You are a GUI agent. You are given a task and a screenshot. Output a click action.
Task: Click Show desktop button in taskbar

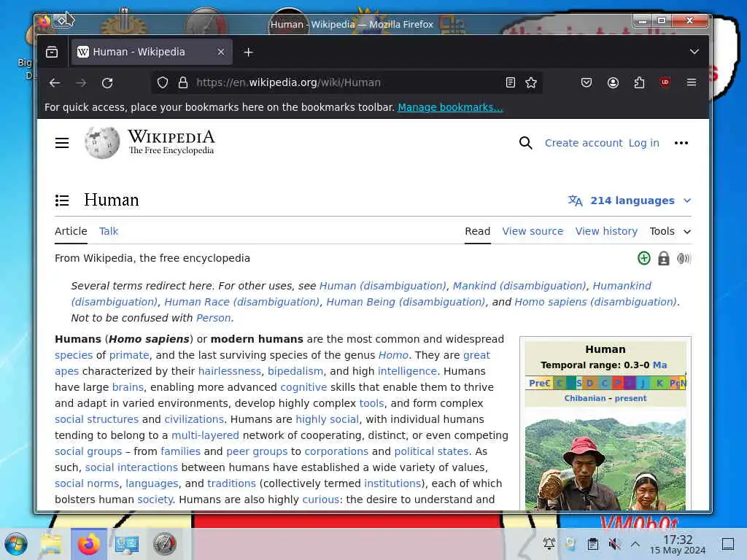(727, 544)
